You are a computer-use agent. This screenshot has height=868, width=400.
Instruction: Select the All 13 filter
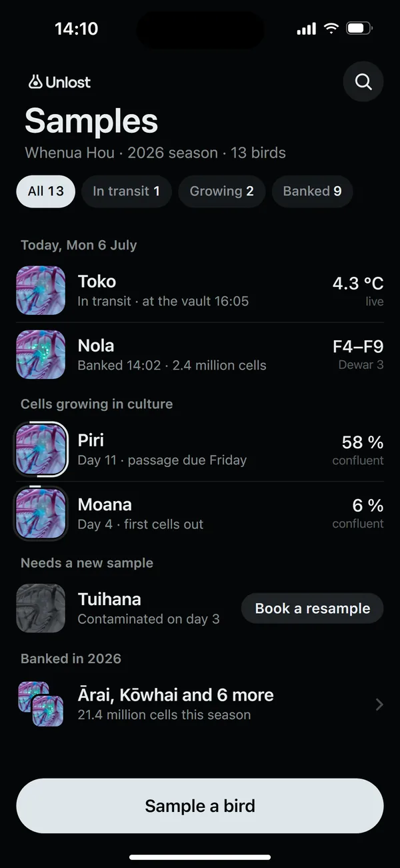[46, 191]
